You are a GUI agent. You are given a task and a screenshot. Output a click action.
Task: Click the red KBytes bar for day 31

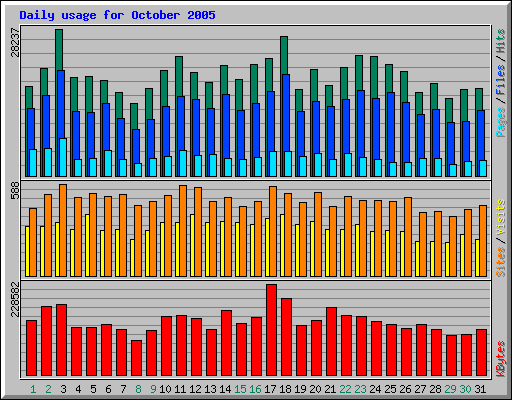pyautogui.click(x=481, y=353)
